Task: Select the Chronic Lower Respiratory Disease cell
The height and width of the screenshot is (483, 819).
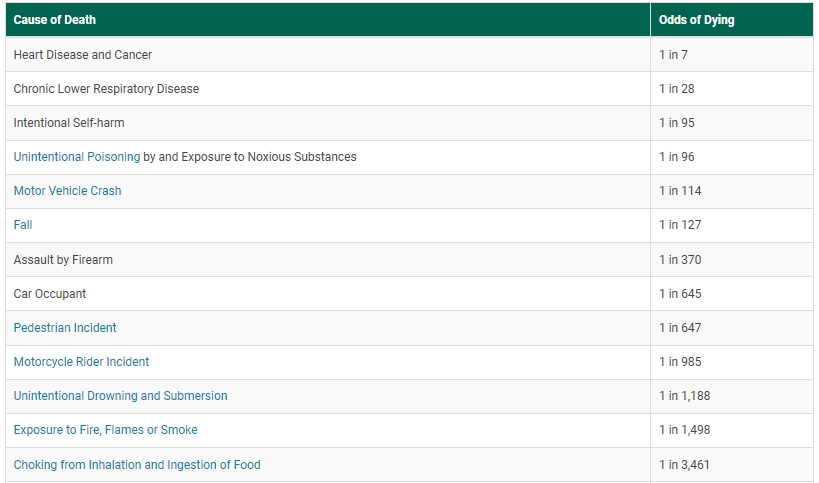Action: (328, 89)
